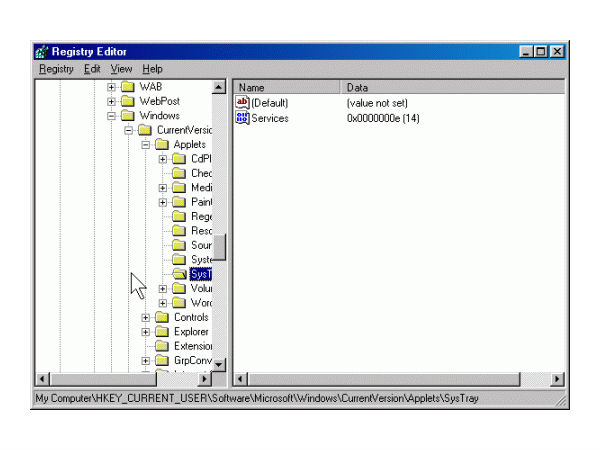Expand the Volu key under Applets
The width and height of the screenshot is (600, 450).
tap(163, 289)
